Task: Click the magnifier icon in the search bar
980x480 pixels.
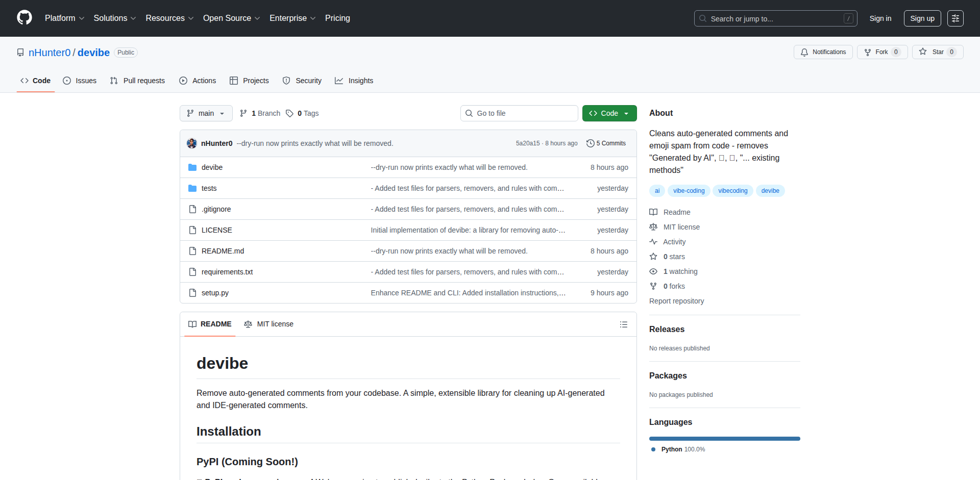Action: click(703, 18)
